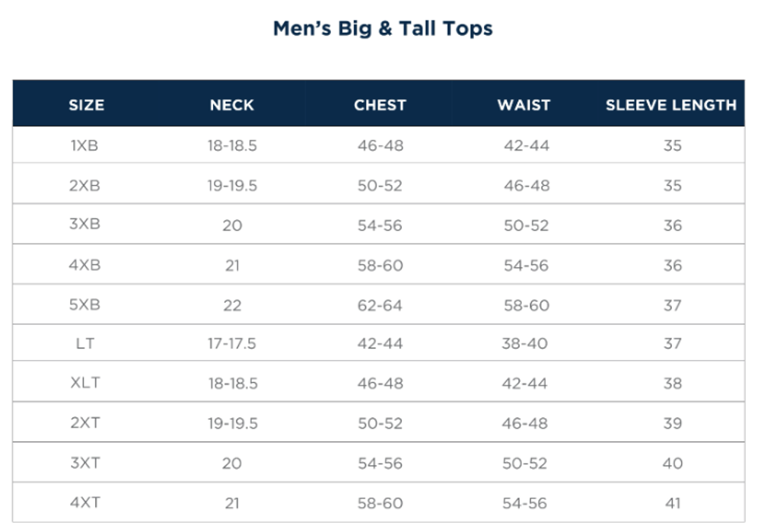This screenshot has width=761, height=532.
Task: Select the SIZE column header
Action: click(x=86, y=105)
